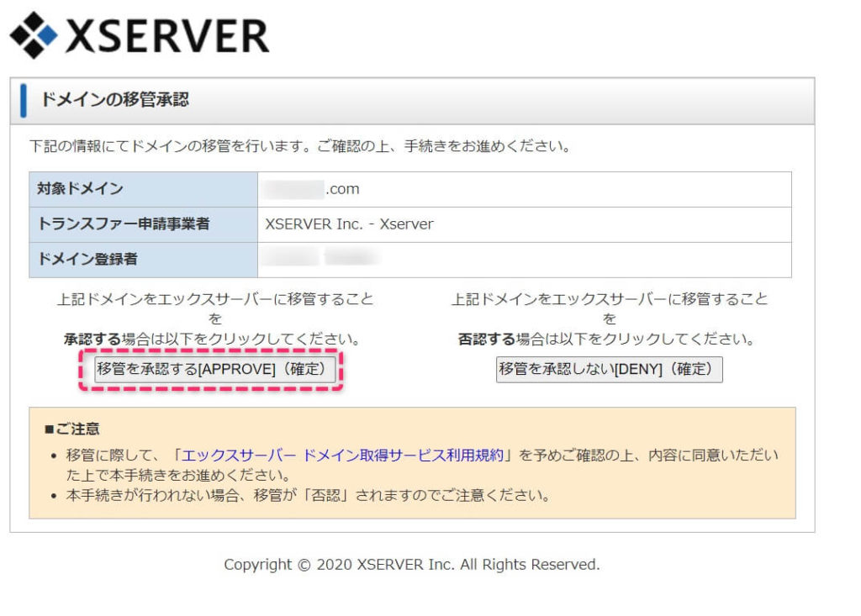The image size is (861, 616).
Task: Select the ドメイン登録者 row label
Action: coord(143,260)
